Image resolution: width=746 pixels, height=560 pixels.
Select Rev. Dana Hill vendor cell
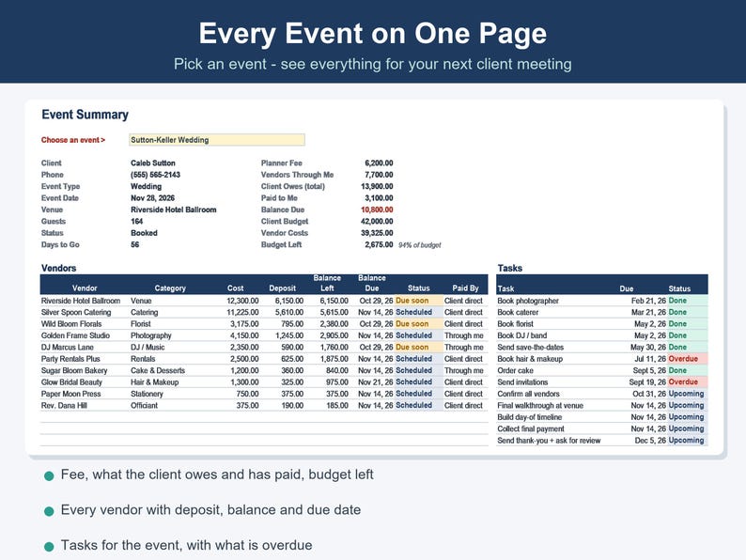pyautogui.click(x=64, y=405)
